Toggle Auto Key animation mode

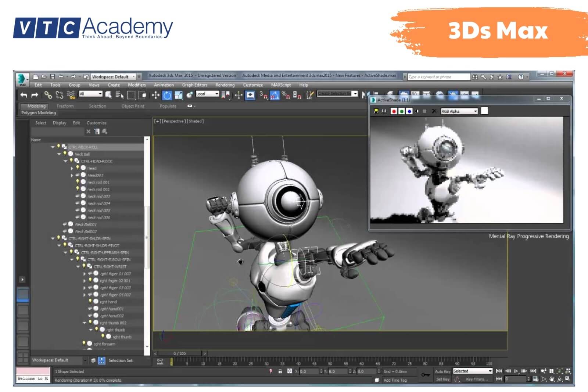(x=443, y=371)
